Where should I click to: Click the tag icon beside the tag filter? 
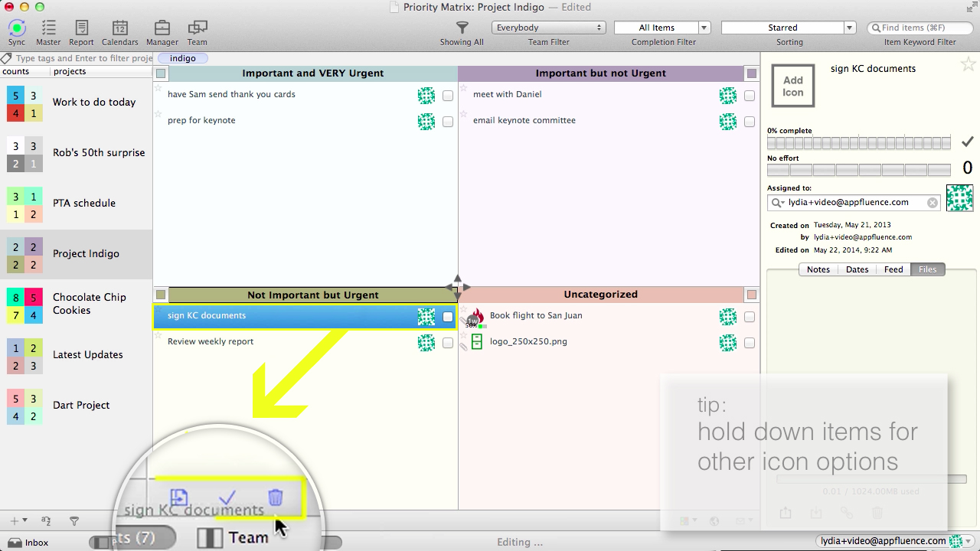7,58
